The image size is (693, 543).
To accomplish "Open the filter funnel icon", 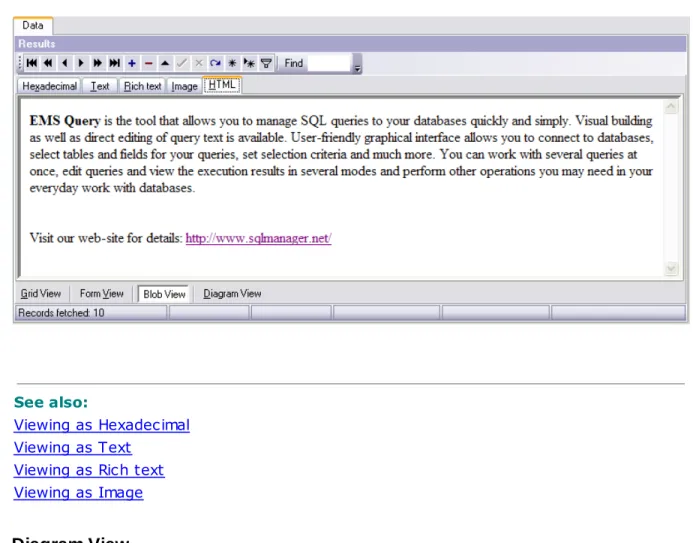I will (x=266, y=63).
